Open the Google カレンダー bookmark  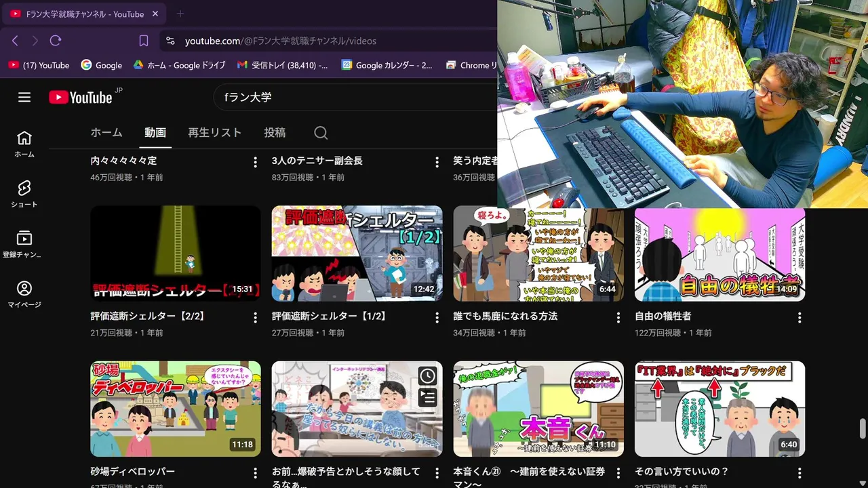coord(387,65)
